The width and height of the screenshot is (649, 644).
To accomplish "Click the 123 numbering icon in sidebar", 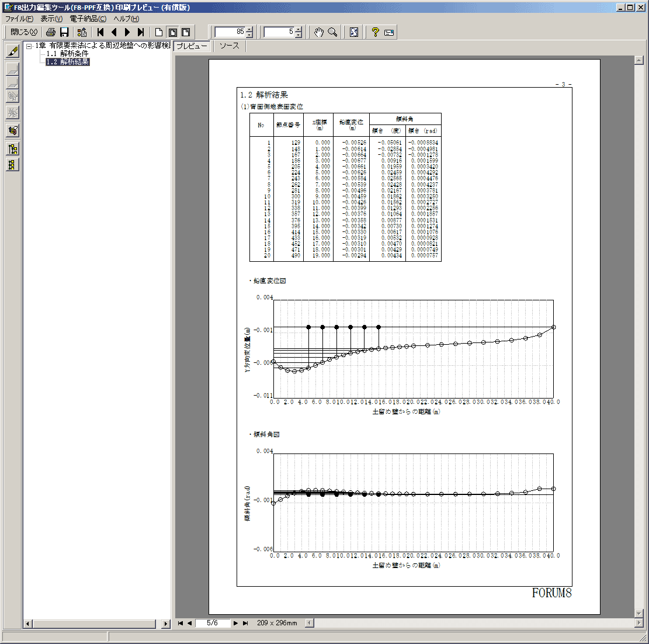I will click(12, 130).
